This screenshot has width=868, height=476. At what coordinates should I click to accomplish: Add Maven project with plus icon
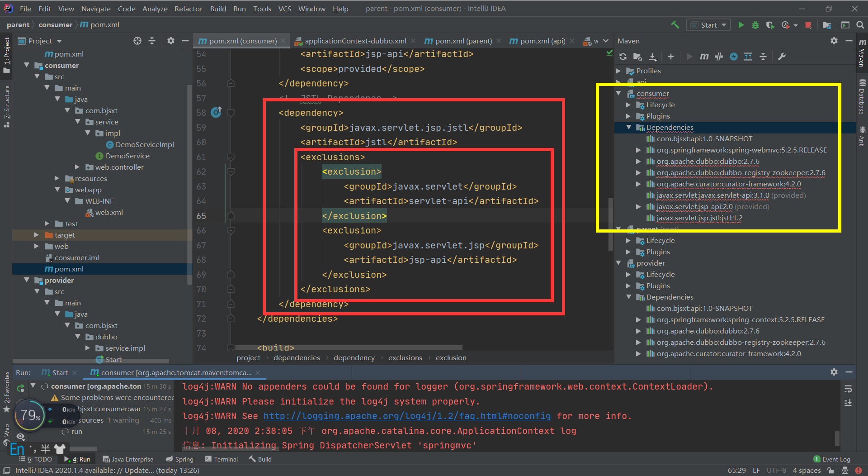[x=671, y=57]
